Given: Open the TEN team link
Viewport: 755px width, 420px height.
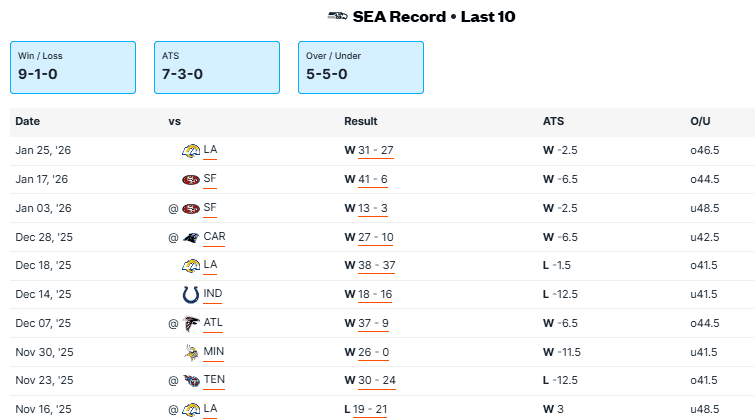Looking at the screenshot, I should pyautogui.click(x=214, y=381).
